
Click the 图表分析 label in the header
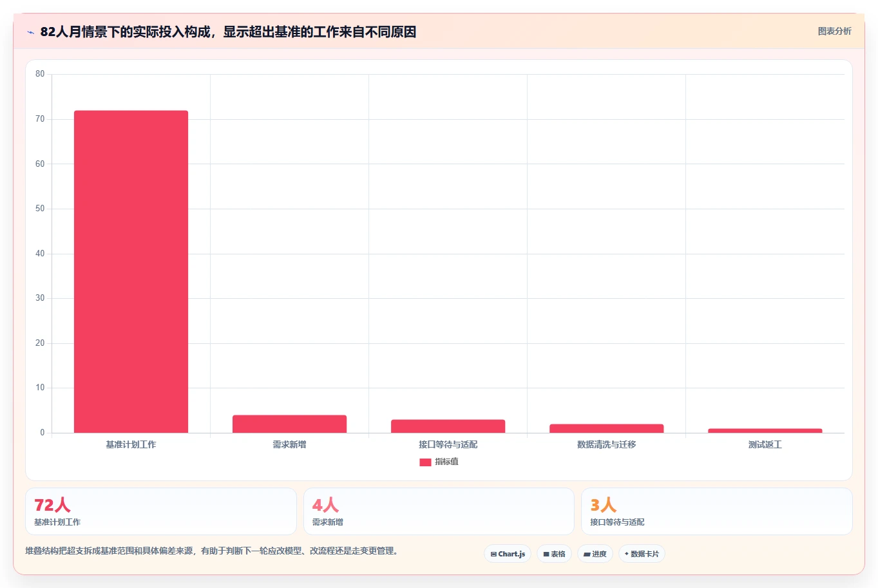click(834, 31)
